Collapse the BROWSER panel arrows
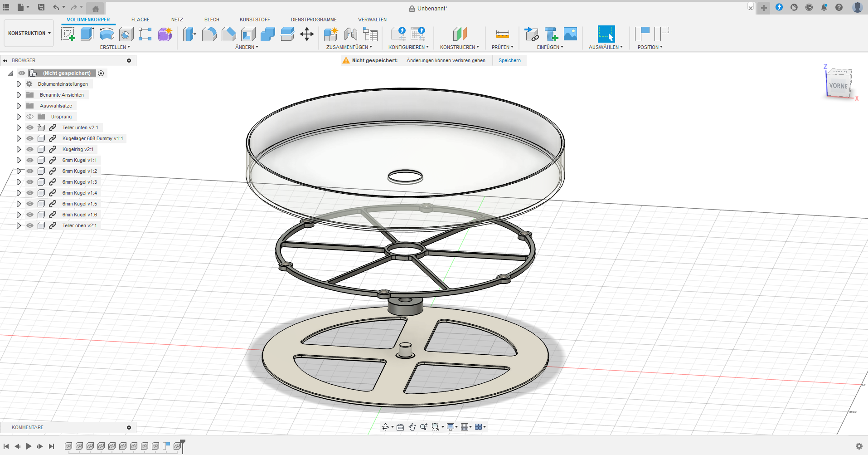 [5, 60]
